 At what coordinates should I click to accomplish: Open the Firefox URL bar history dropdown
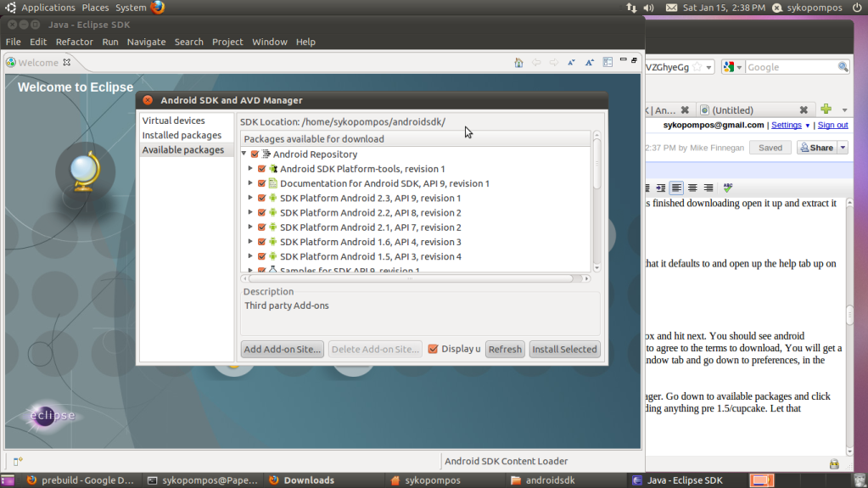pyautogui.click(x=708, y=68)
